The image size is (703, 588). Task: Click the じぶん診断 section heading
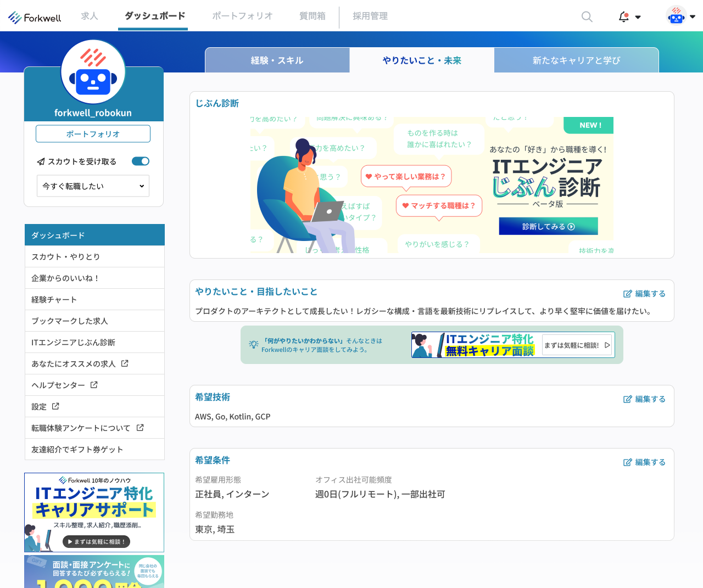[x=217, y=103]
